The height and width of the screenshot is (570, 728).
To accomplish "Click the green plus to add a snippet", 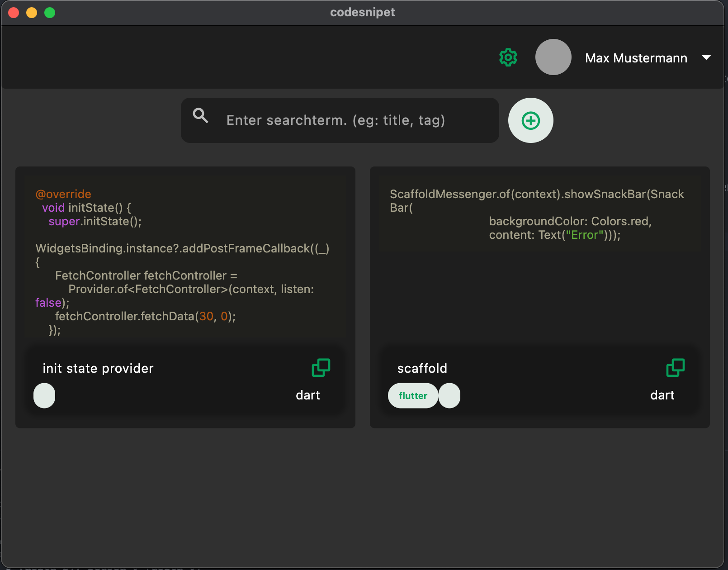I will 531,120.
